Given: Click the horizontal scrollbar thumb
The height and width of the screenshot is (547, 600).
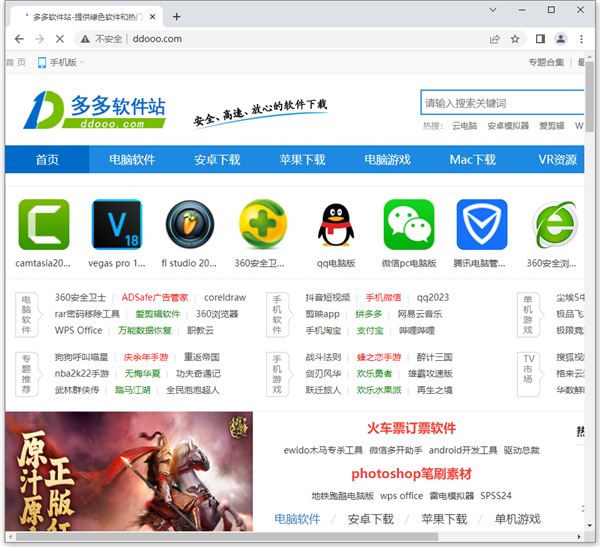Looking at the screenshot, I should (227, 537).
